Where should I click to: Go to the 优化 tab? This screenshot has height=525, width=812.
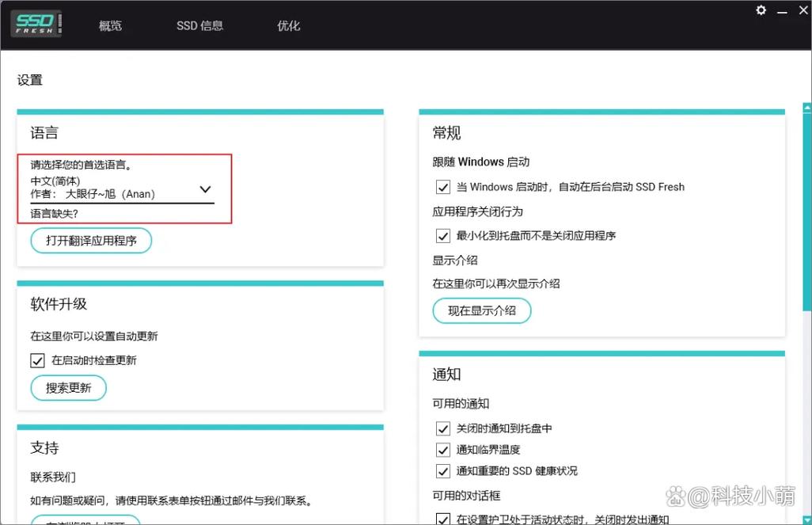tap(288, 25)
